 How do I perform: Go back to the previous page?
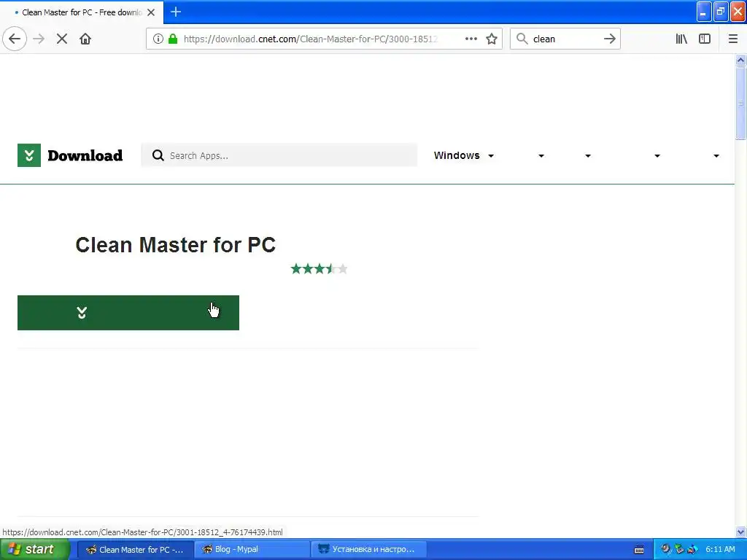(15, 39)
